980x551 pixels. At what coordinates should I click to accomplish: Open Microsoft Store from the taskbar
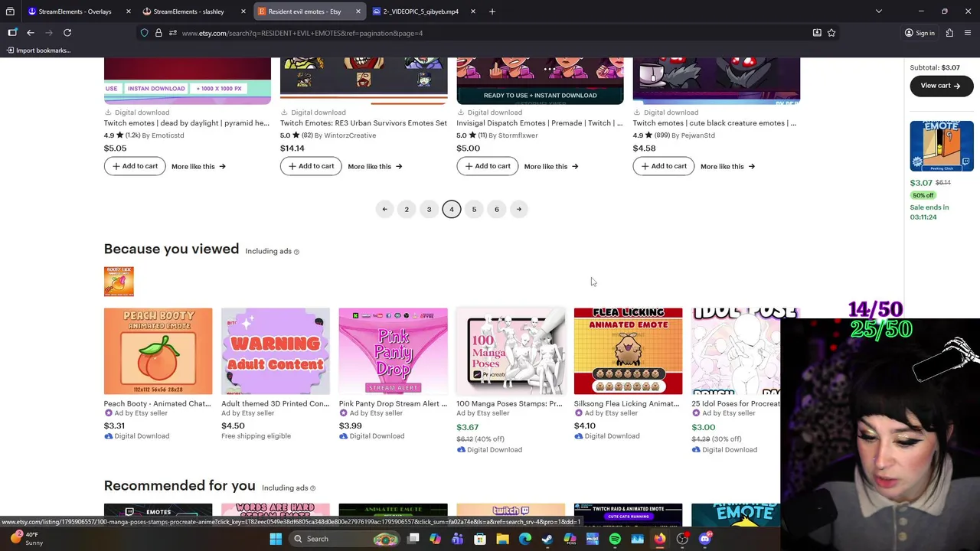pyautogui.click(x=480, y=539)
